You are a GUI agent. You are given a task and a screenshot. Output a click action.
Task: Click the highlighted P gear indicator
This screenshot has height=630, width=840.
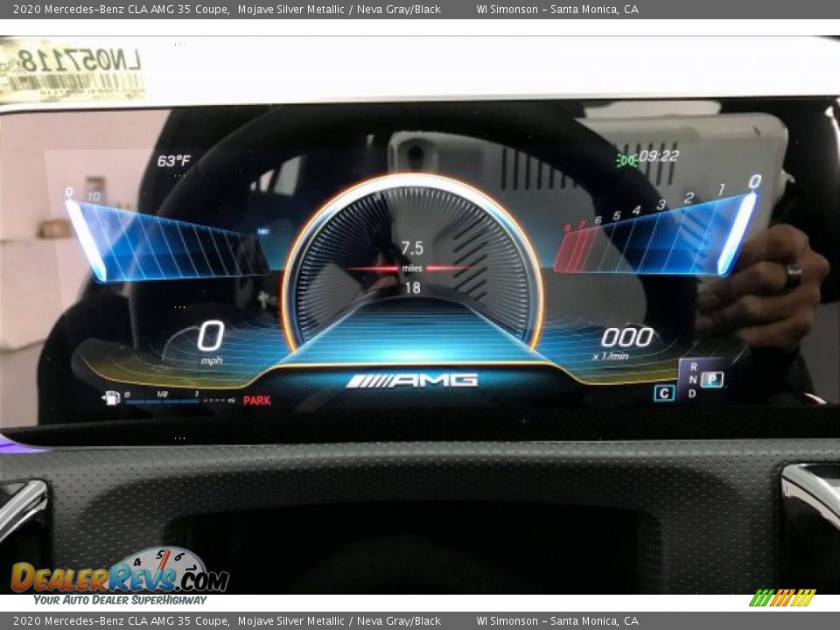click(712, 380)
